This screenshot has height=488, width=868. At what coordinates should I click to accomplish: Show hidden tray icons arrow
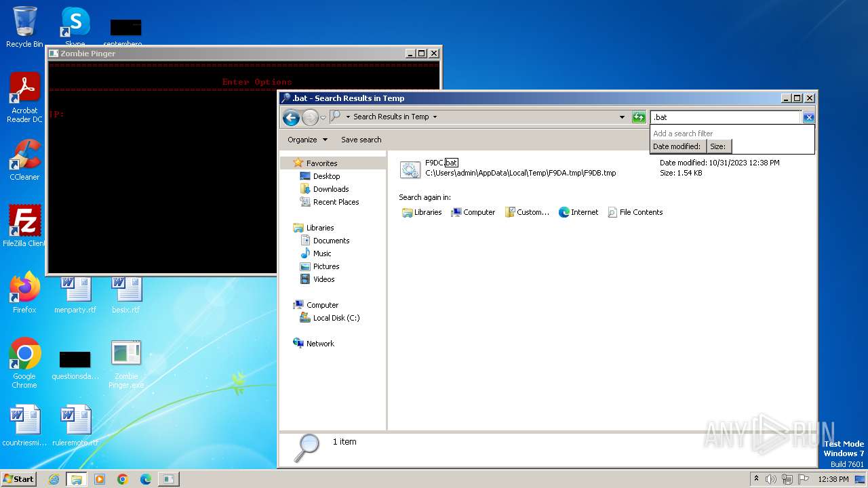click(757, 479)
